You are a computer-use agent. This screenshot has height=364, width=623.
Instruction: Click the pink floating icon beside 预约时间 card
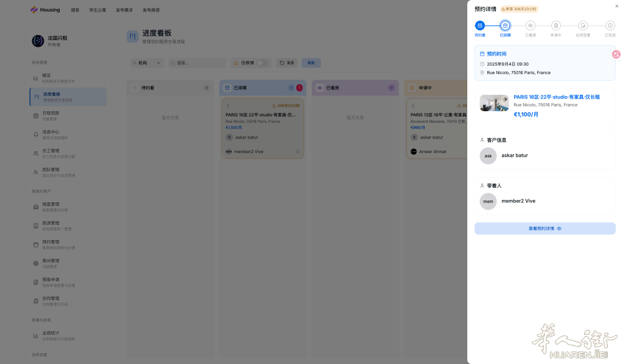click(616, 54)
